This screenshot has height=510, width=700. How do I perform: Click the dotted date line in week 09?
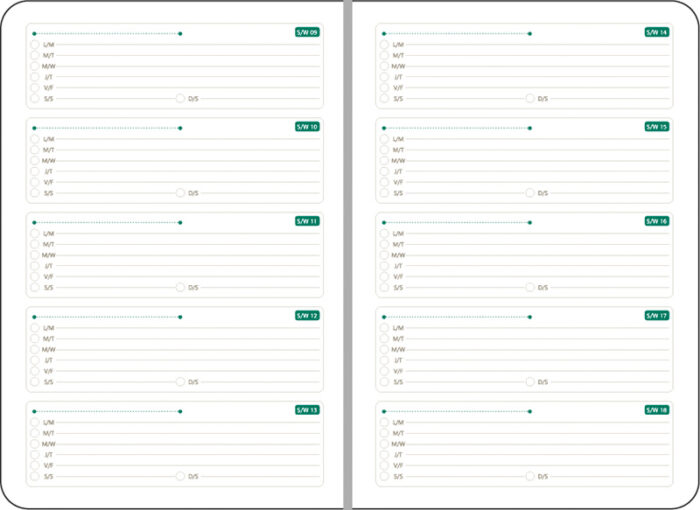coord(107,34)
